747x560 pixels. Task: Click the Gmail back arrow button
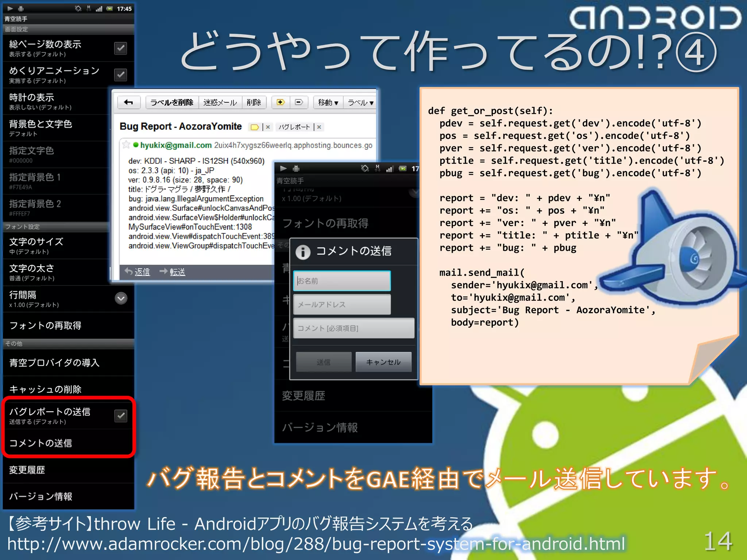[x=129, y=102]
